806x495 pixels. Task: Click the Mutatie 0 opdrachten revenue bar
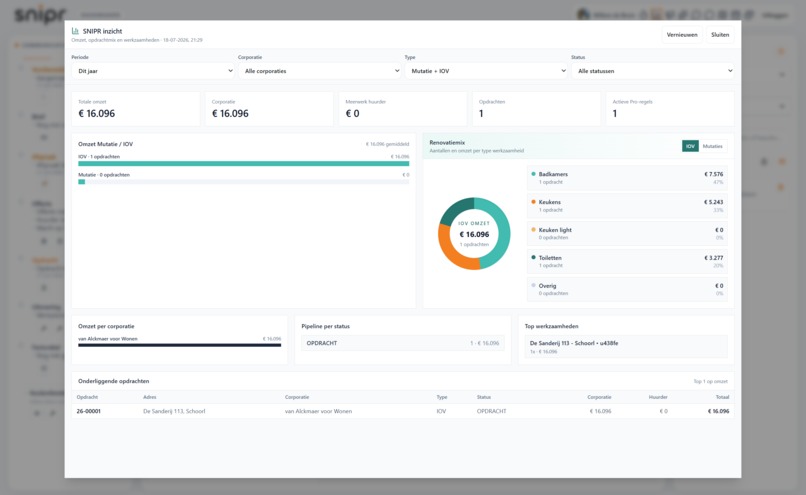pos(244,181)
